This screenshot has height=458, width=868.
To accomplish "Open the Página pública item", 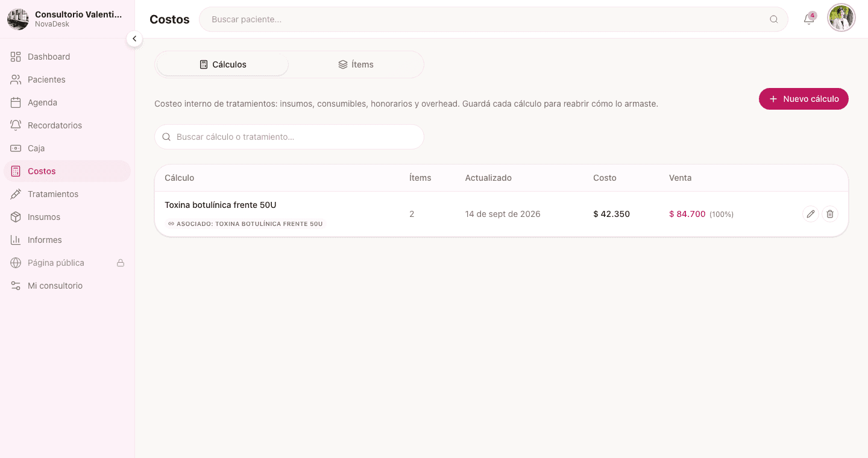I will 67,263.
